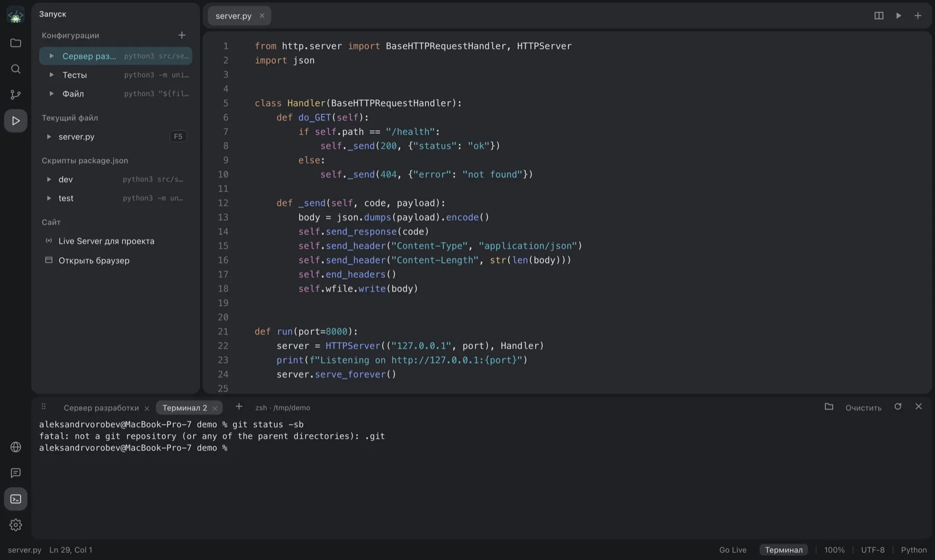Click the terminal prompt input line
Viewport: 935px width, 560px height.
pyautogui.click(x=134, y=448)
